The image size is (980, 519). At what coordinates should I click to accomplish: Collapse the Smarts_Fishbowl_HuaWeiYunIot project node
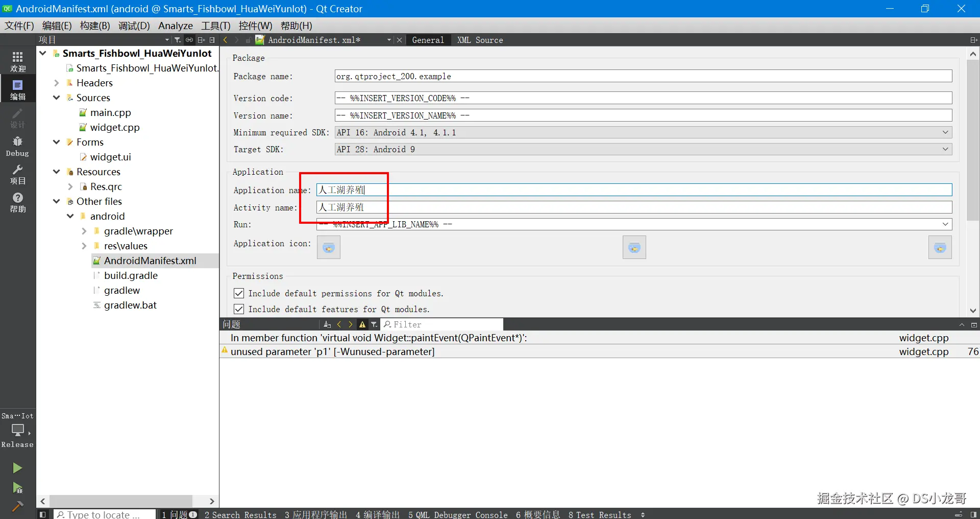tap(43, 53)
